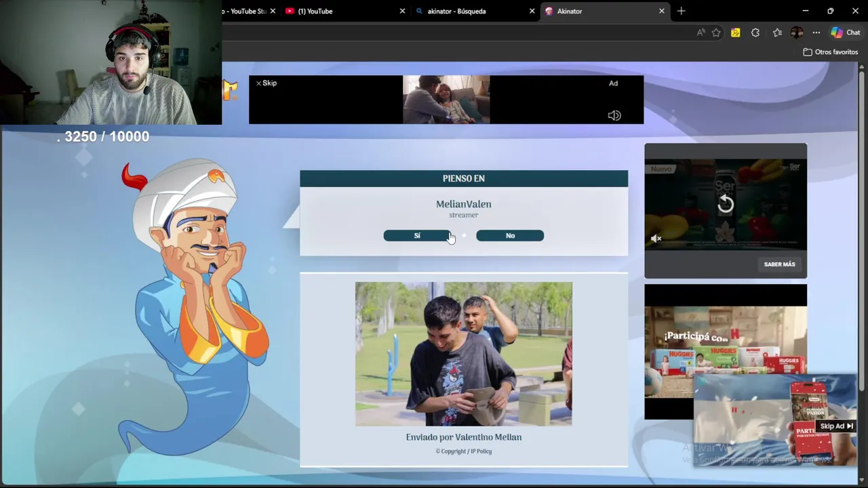868x488 pixels.
Task: Click the Read aloud icon
Action: [701, 33]
